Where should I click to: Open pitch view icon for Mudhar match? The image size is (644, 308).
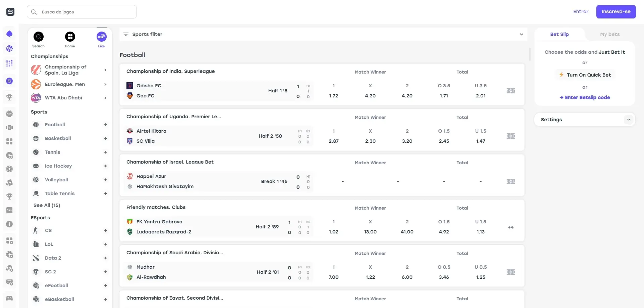(511, 272)
